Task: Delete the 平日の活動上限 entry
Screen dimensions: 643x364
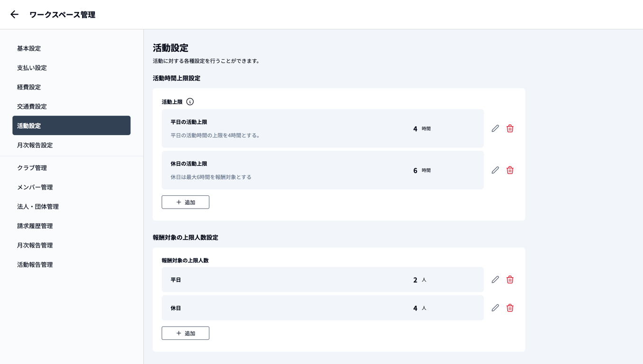Action: [510, 128]
